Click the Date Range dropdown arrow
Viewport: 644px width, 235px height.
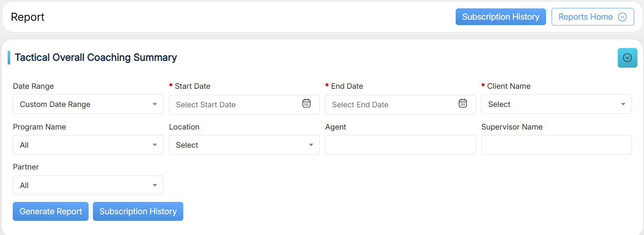(155, 104)
